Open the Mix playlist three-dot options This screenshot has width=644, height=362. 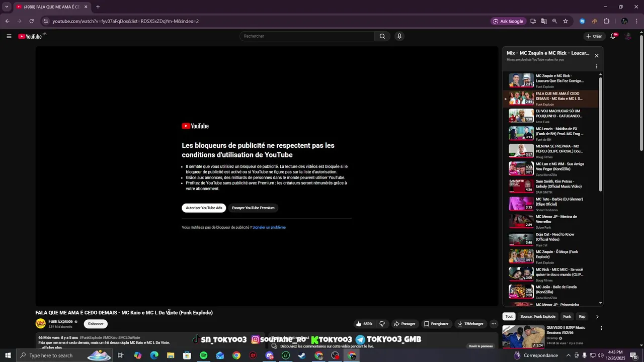(597, 66)
